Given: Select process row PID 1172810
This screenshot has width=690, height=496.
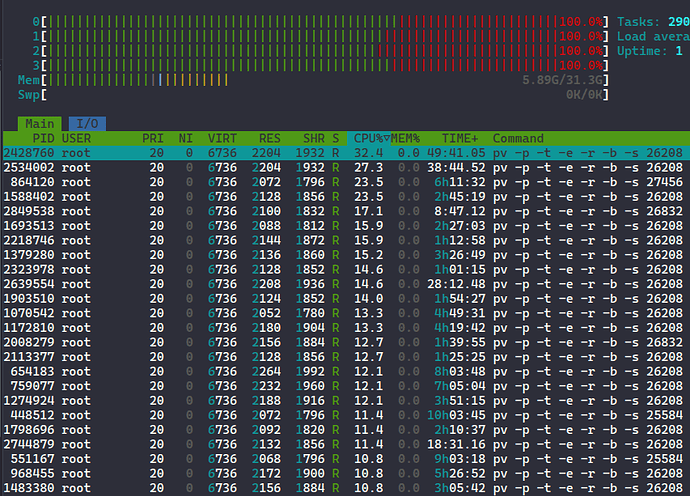Looking at the screenshot, I should click(x=346, y=327).
